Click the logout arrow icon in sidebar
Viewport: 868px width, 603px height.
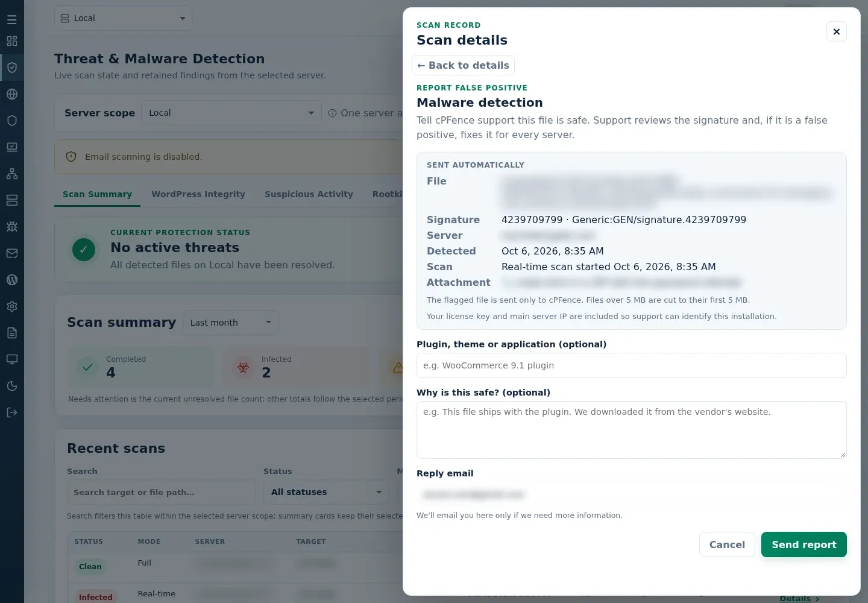click(x=12, y=412)
